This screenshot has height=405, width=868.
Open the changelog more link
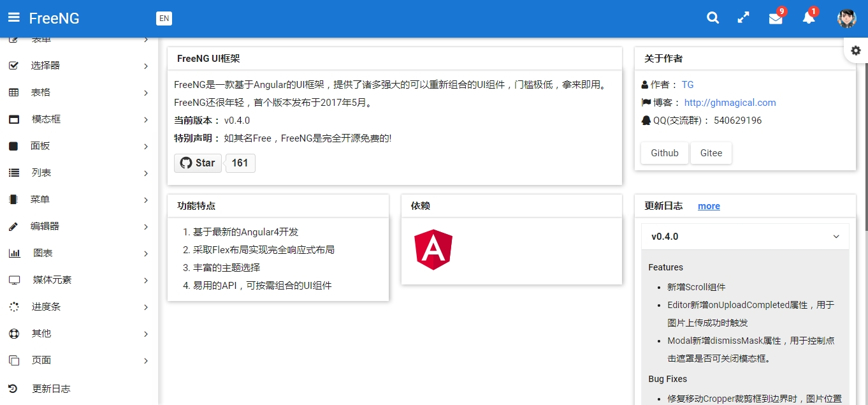pos(709,206)
